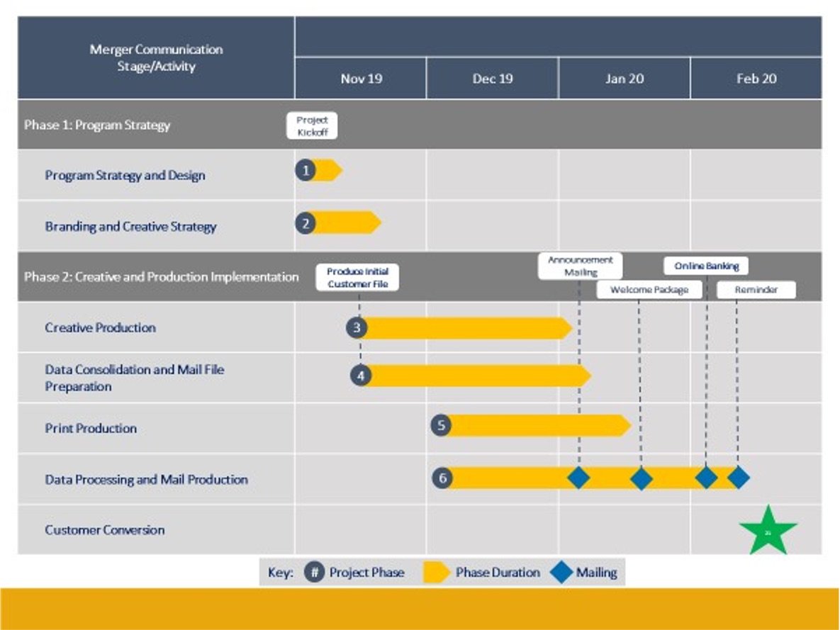Expand the Phase 1: Program Strategy row
This screenshot has width=840, height=630.
pos(96,125)
